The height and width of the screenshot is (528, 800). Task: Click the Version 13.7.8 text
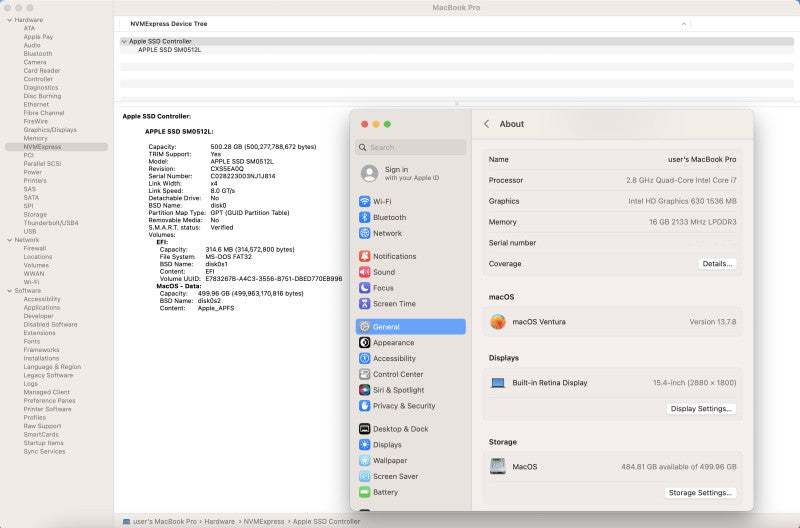click(x=713, y=322)
